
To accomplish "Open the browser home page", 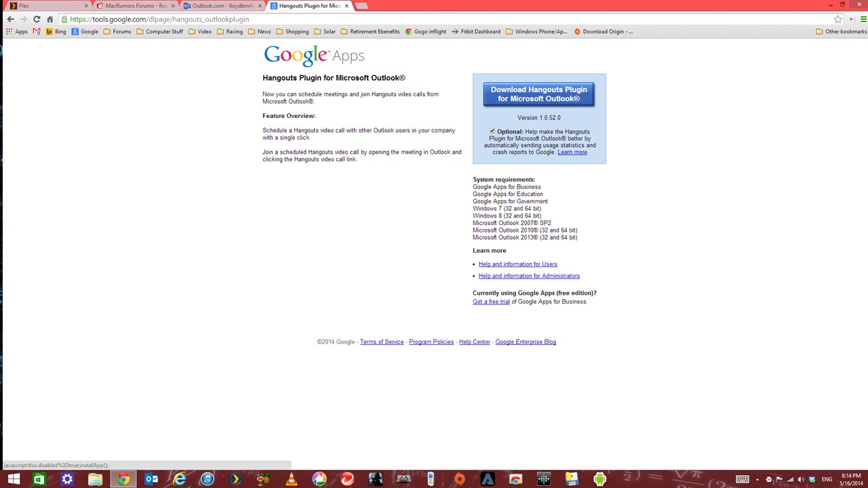I will (50, 19).
